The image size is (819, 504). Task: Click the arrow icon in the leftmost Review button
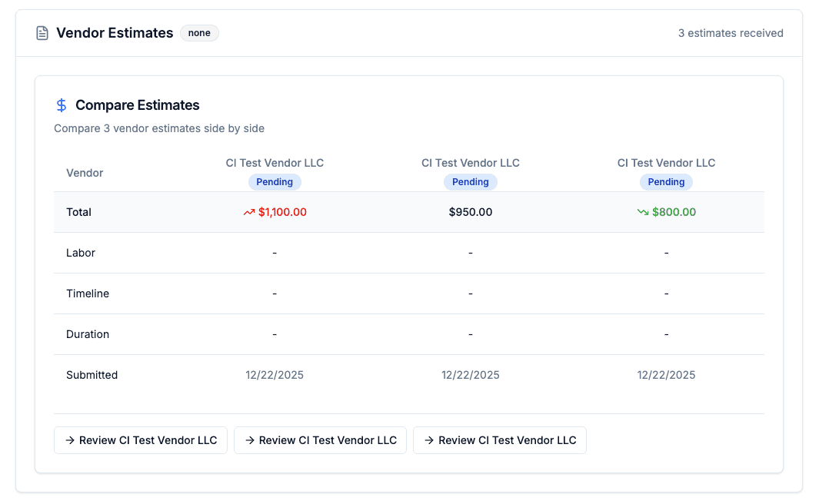pos(70,440)
